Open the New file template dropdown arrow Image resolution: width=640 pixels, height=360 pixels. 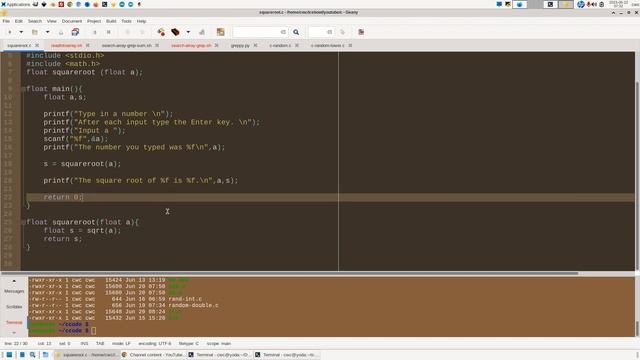21,32
